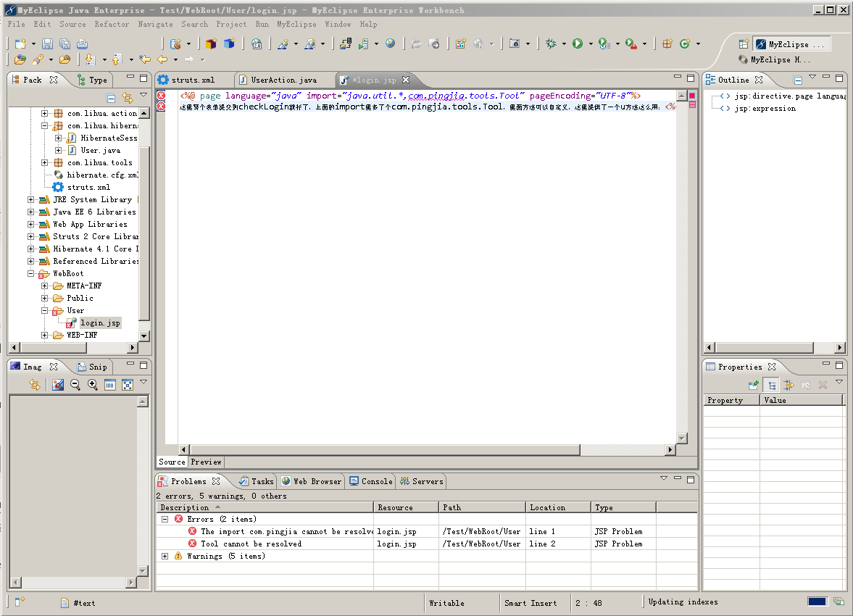This screenshot has width=853, height=616.
Task: Collapse the Errors (2 items) group
Action: pos(165,519)
